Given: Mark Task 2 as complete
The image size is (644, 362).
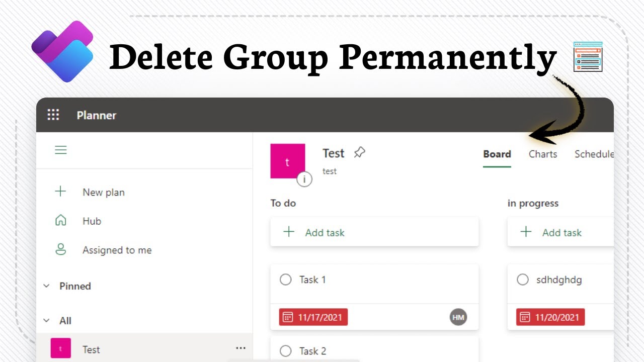Looking at the screenshot, I should [286, 351].
